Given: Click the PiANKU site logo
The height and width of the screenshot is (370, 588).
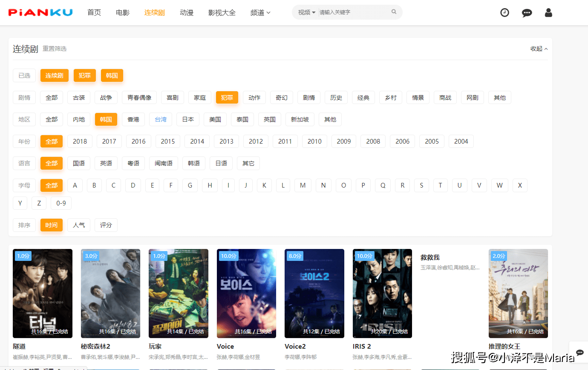Looking at the screenshot, I should (x=40, y=12).
